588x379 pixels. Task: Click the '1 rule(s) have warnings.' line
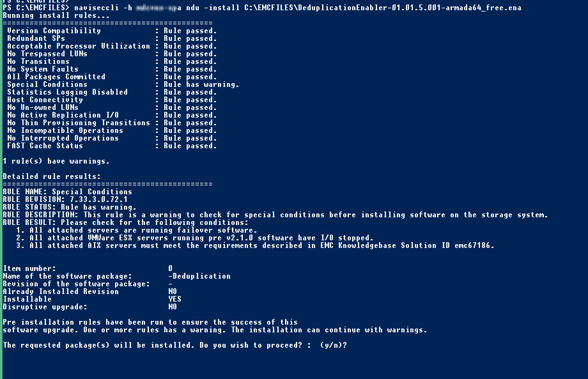click(56, 161)
